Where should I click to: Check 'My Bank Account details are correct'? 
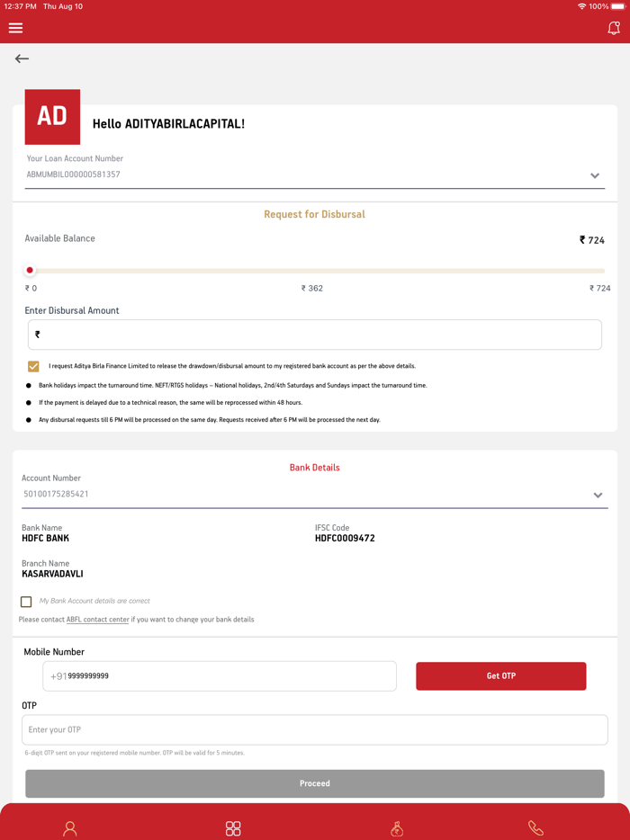[x=26, y=601]
